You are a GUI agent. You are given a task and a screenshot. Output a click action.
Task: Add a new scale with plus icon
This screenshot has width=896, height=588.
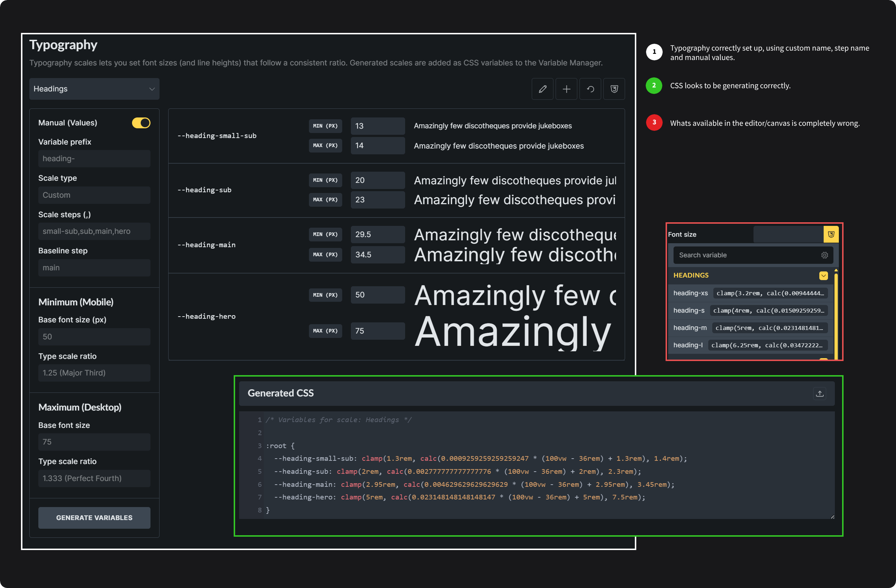[566, 89]
